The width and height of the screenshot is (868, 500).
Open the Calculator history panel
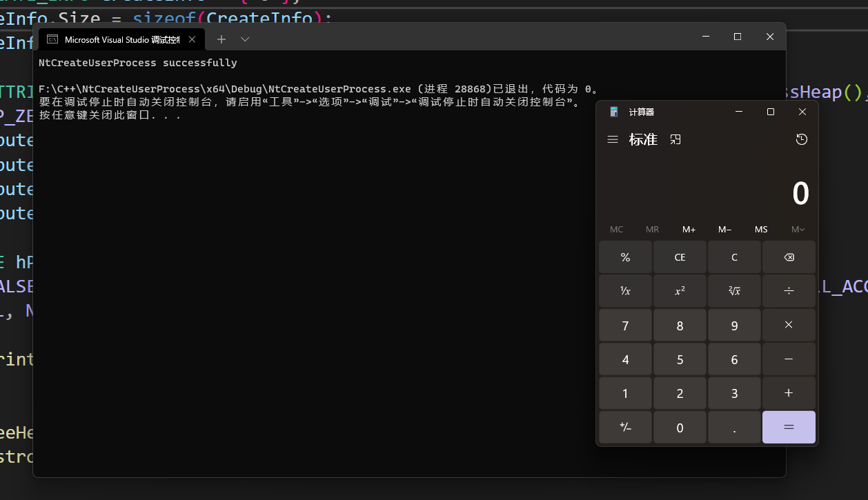(800, 139)
